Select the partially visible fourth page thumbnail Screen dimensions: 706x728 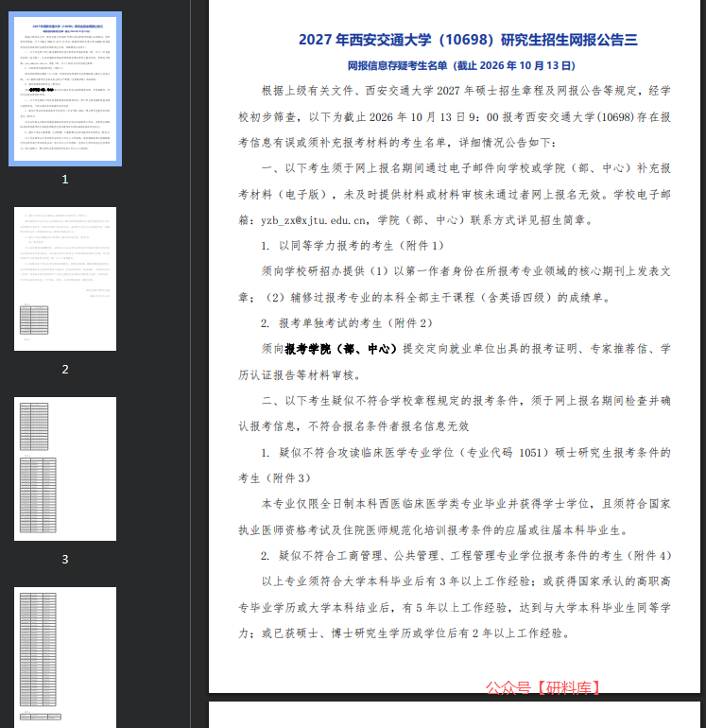[65, 657]
